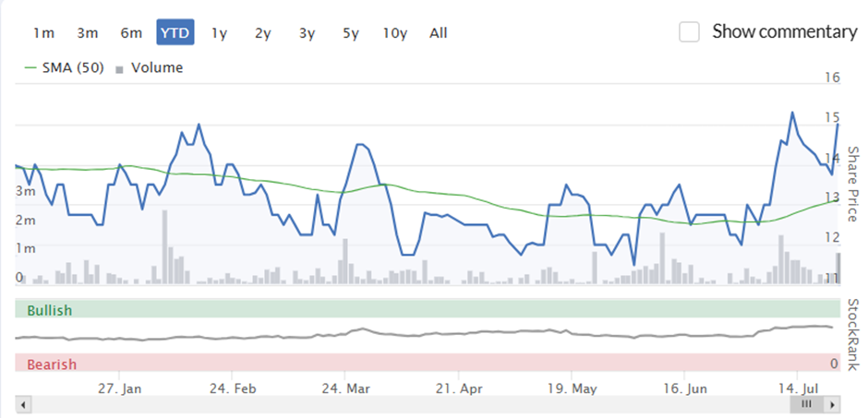Choose the 5y time range

(x=351, y=33)
